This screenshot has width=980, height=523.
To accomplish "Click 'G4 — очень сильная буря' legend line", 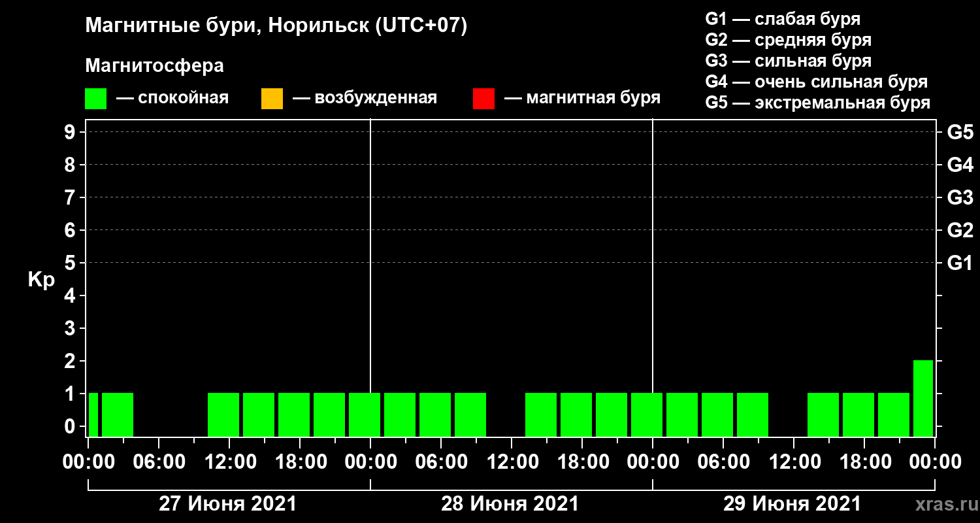I will pyautogui.click(x=817, y=82).
